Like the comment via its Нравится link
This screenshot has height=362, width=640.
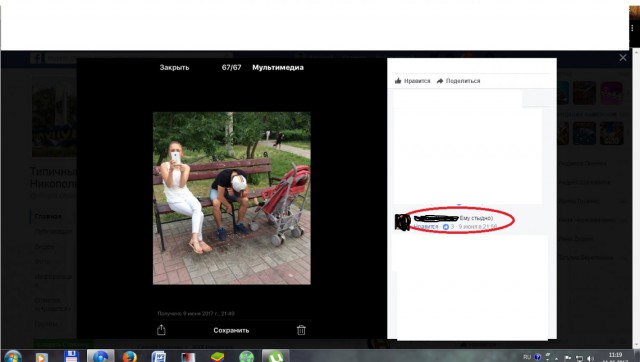point(426,227)
